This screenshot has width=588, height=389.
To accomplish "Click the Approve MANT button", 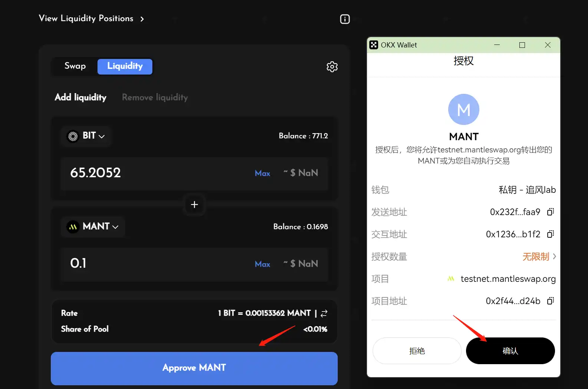I will (194, 368).
